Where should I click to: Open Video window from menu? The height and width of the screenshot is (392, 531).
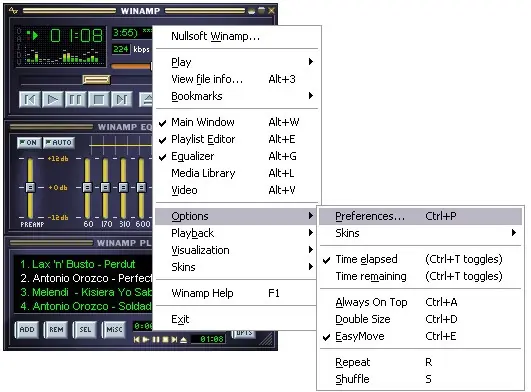pyautogui.click(x=236, y=190)
